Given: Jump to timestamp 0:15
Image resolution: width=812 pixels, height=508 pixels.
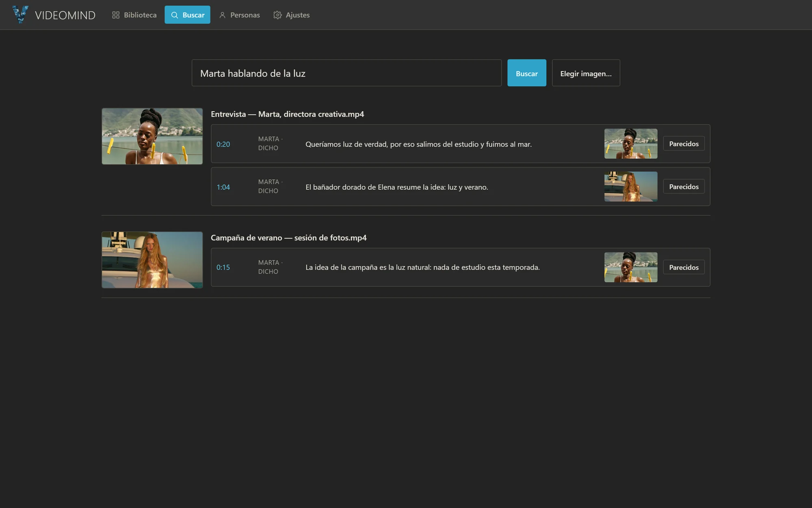Looking at the screenshot, I should 223,267.
